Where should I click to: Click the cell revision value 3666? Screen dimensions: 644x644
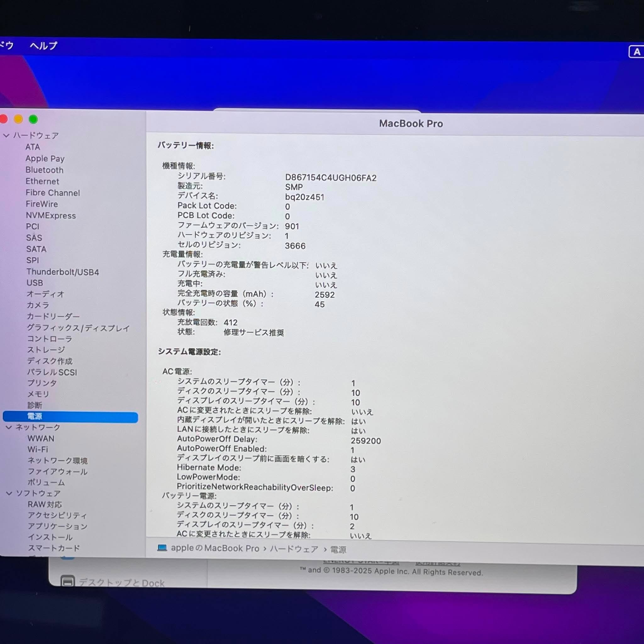pyautogui.click(x=295, y=246)
